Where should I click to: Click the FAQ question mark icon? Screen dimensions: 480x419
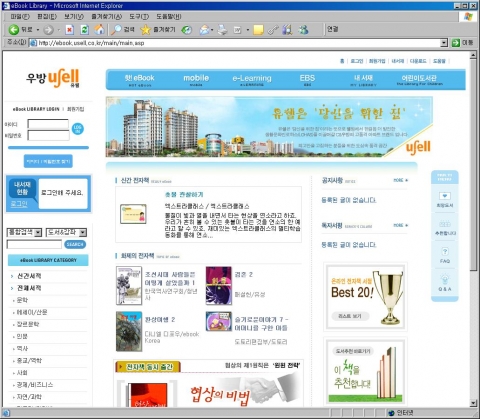click(x=445, y=251)
